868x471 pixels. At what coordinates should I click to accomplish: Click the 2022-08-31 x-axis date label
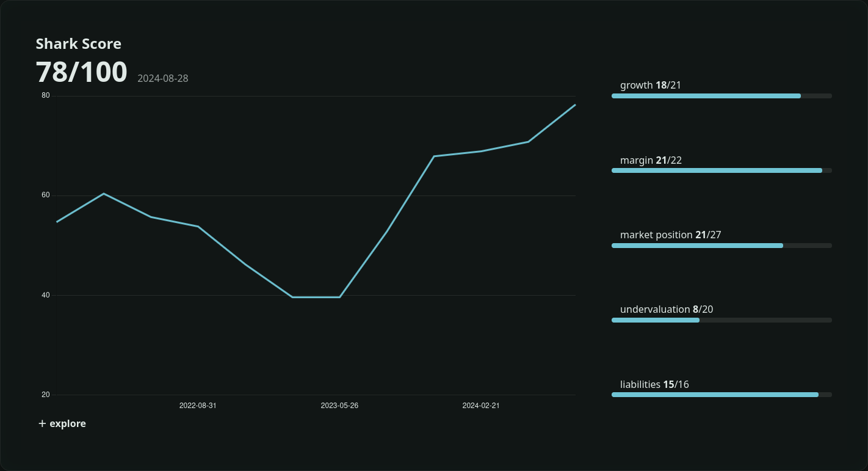(x=198, y=406)
